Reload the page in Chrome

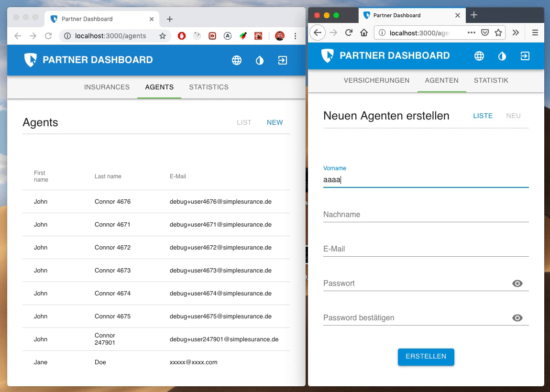[x=48, y=36]
